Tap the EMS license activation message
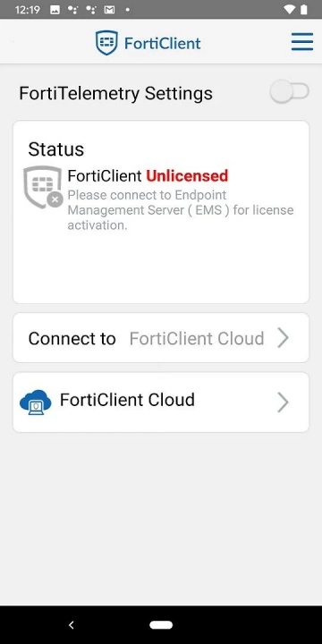The width and height of the screenshot is (322, 644). click(x=181, y=210)
